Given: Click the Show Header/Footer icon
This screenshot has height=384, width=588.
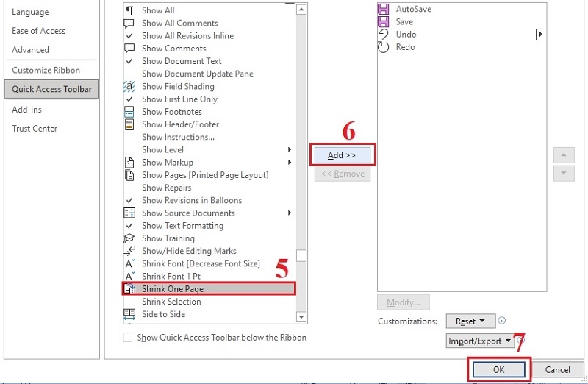Looking at the screenshot, I should (129, 124).
